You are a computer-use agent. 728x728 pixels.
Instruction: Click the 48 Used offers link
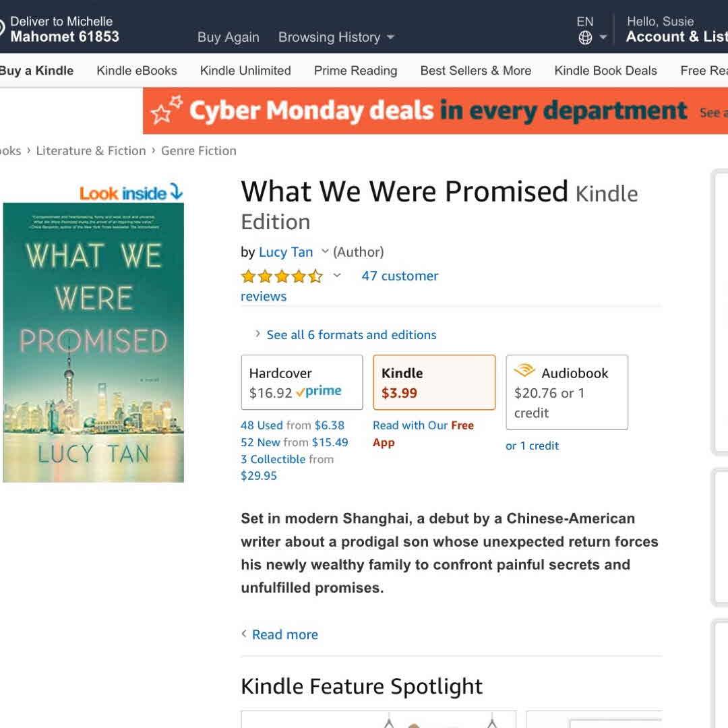262,425
